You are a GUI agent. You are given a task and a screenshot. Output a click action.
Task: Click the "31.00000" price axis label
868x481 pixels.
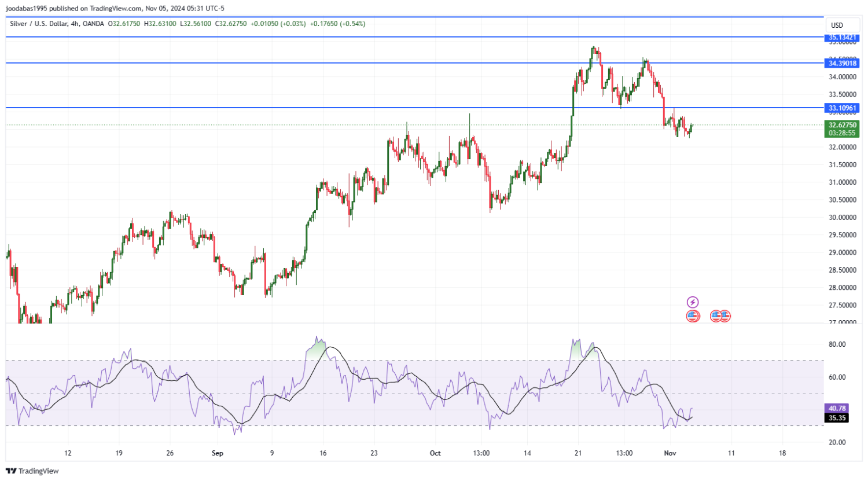point(843,182)
